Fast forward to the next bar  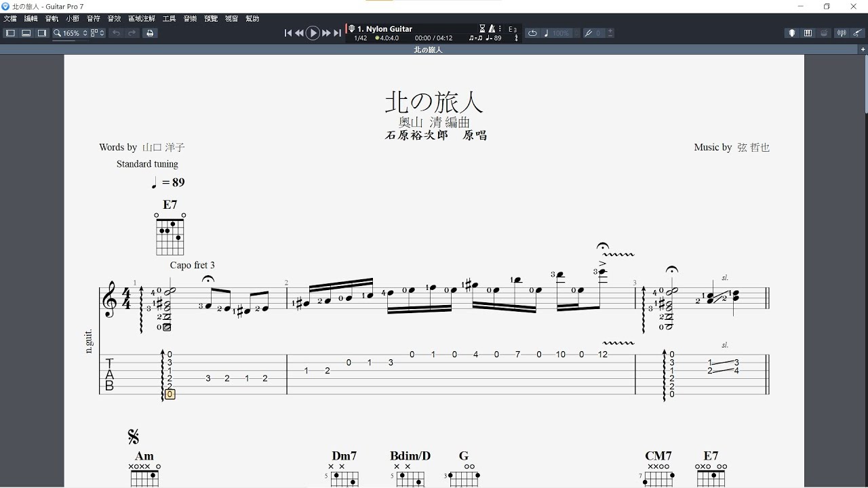[x=326, y=33]
